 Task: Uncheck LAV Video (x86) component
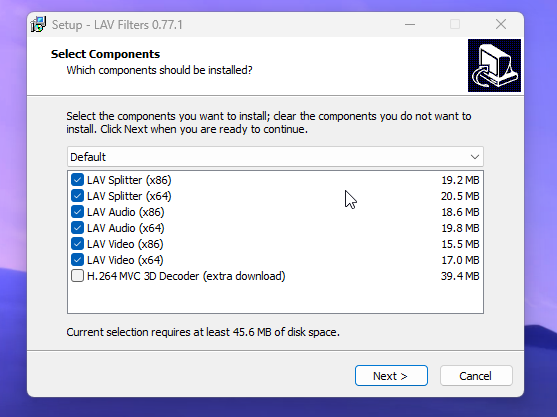pyautogui.click(x=77, y=244)
